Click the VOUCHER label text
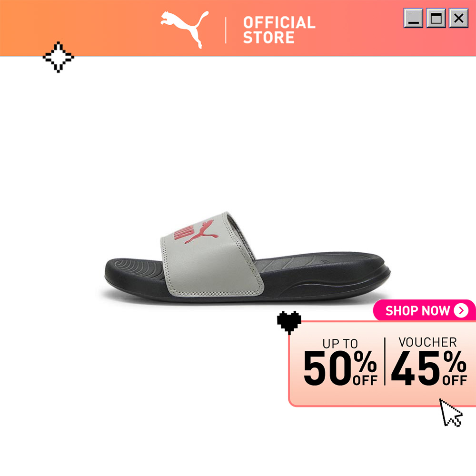The image size is (476, 476). 428,342
